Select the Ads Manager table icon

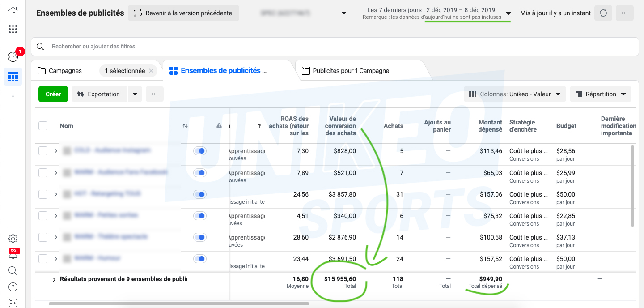point(13,77)
